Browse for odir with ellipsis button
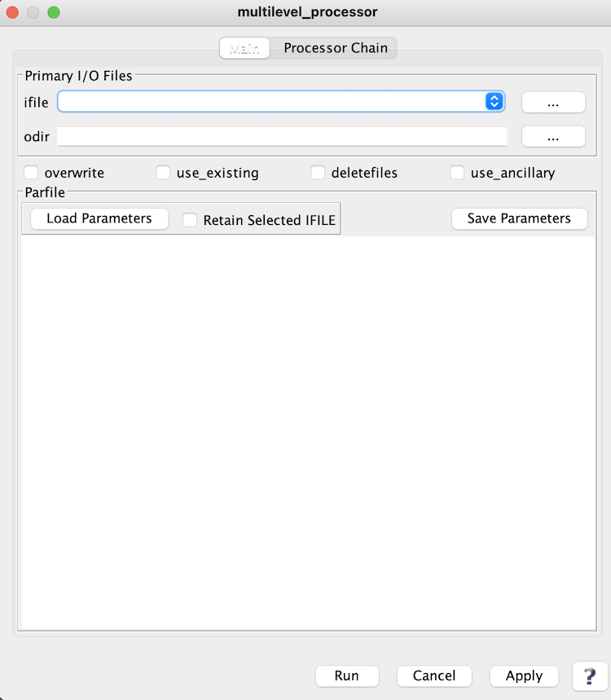 click(x=553, y=137)
